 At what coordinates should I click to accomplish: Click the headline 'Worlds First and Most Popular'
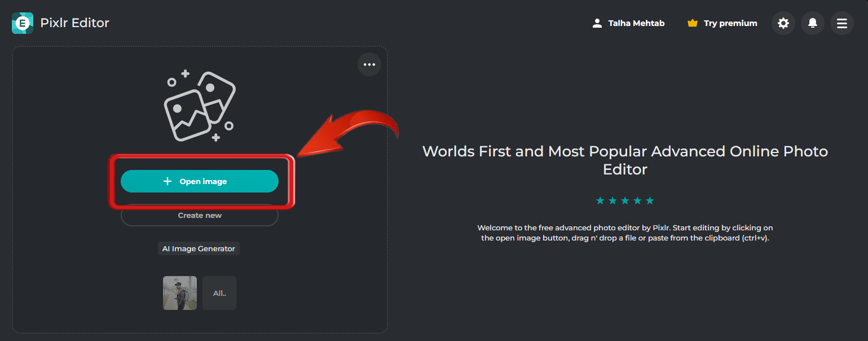pyautogui.click(x=625, y=160)
